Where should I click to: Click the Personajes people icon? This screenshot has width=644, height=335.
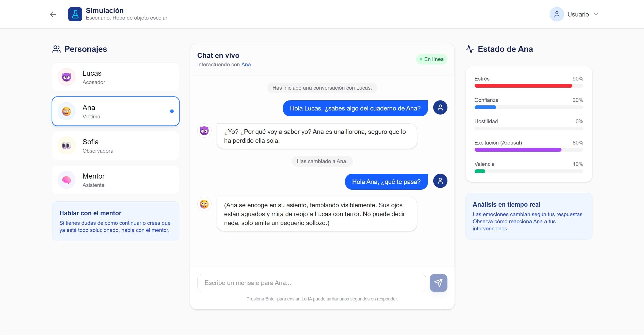point(56,49)
